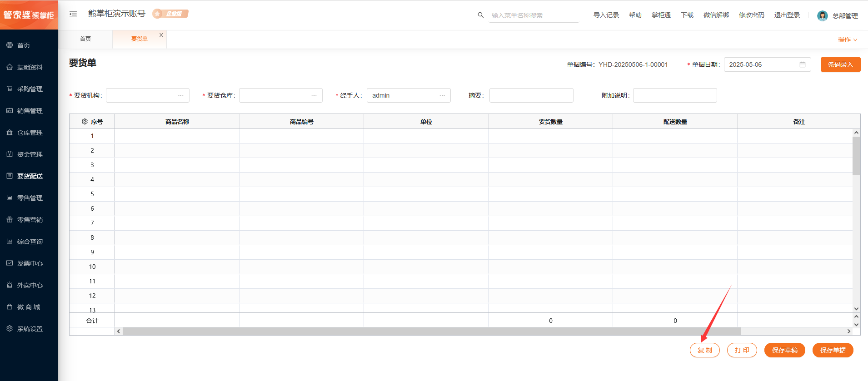Screen dimensions: 868x381
Task: Expand the 操作 dropdown
Action: pos(848,40)
